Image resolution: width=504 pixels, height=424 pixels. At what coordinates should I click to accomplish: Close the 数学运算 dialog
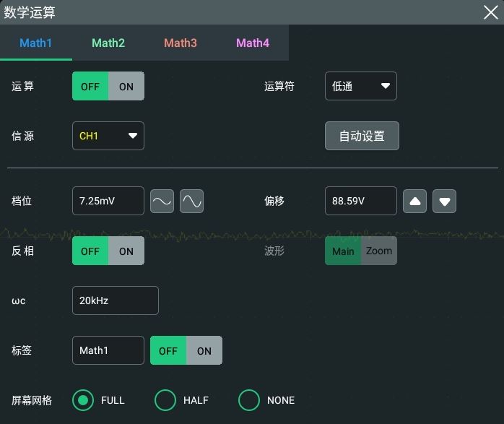tap(490, 12)
